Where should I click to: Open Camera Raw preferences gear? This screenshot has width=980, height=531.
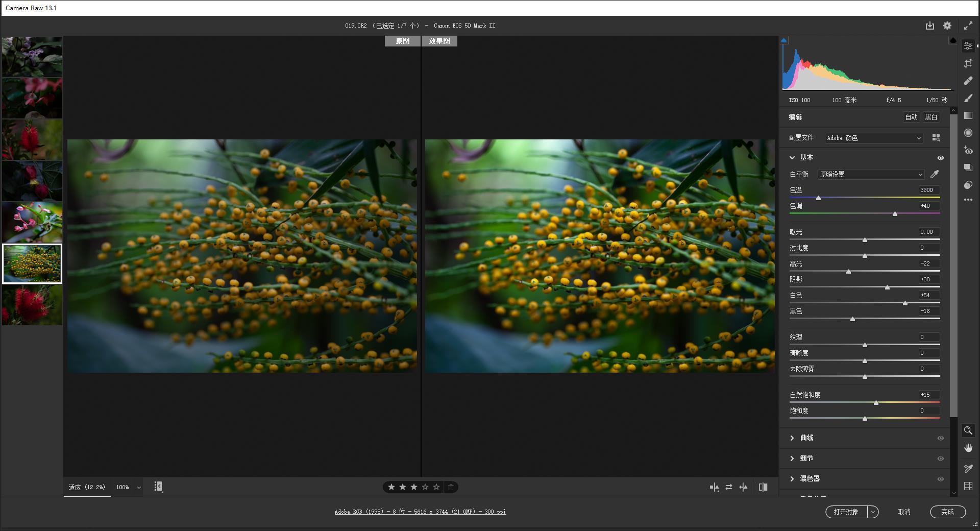point(947,26)
